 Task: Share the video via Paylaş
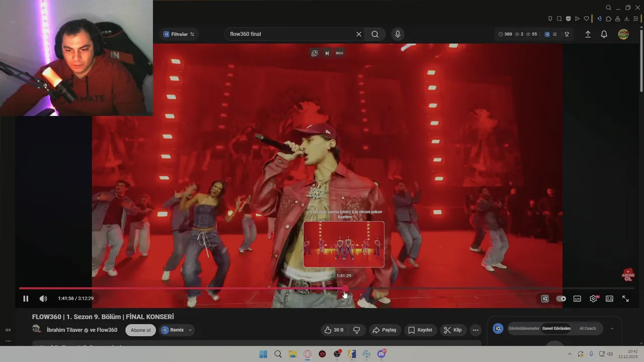pos(384,330)
